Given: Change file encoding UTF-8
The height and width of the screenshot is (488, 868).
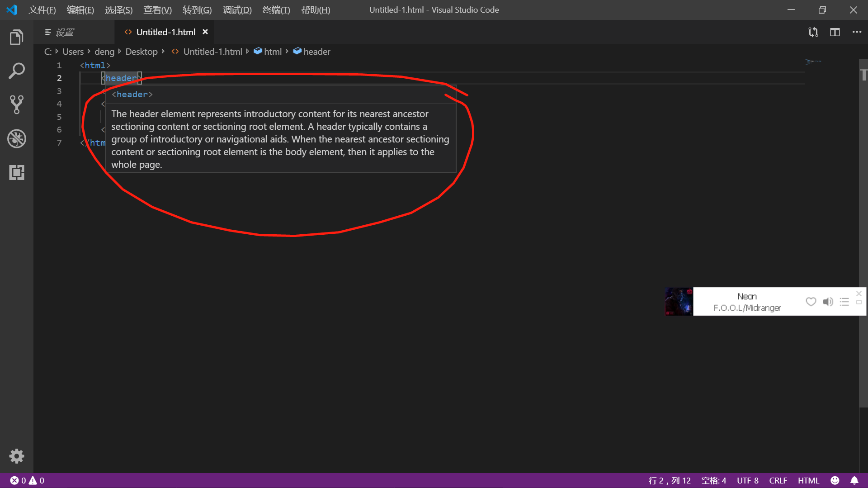Looking at the screenshot, I should pyautogui.click(x=748, y=480).
